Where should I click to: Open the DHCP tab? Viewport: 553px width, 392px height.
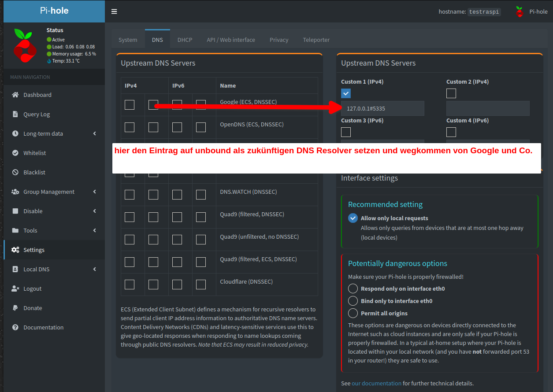coord(185,40)
